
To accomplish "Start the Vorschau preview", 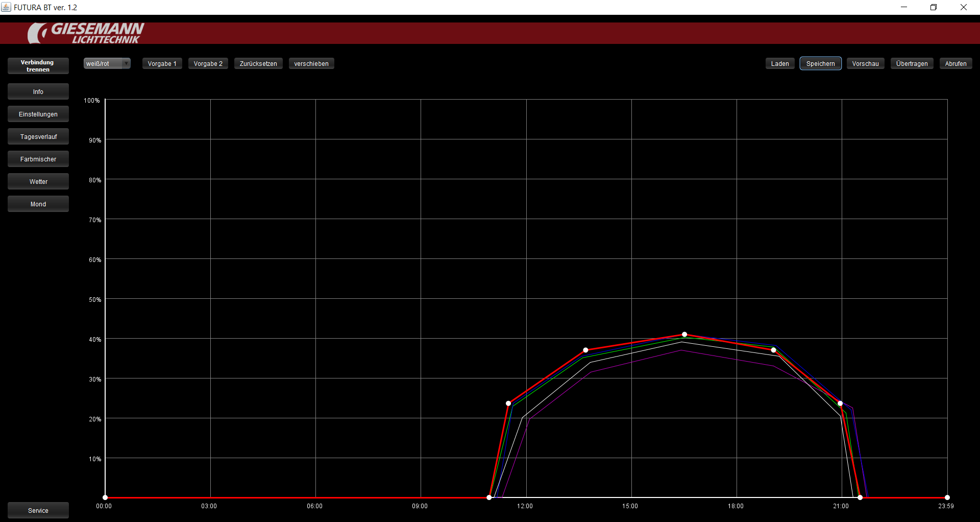I will click(865, 63).
